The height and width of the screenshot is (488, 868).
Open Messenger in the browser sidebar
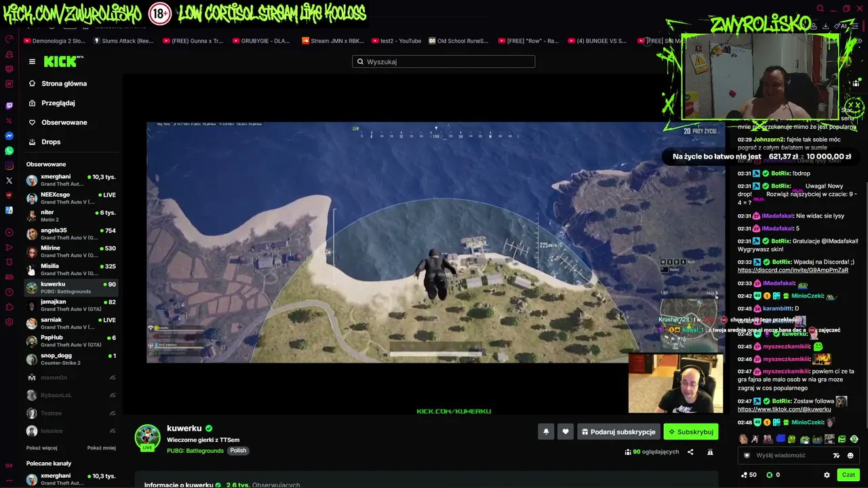click(9, 136)
